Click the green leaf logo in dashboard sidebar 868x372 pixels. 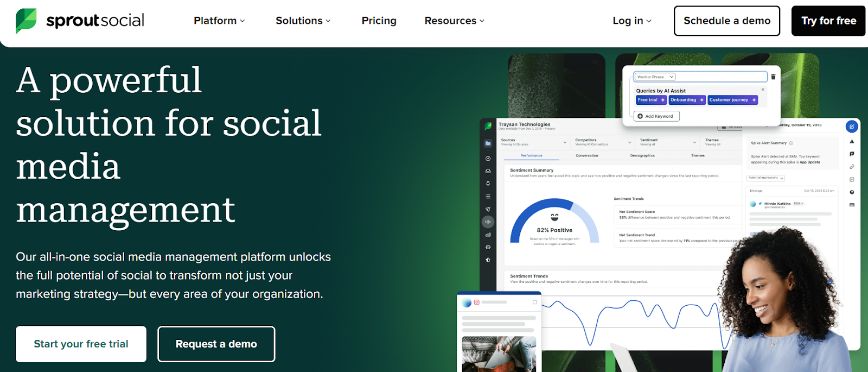tap(488, 126)
